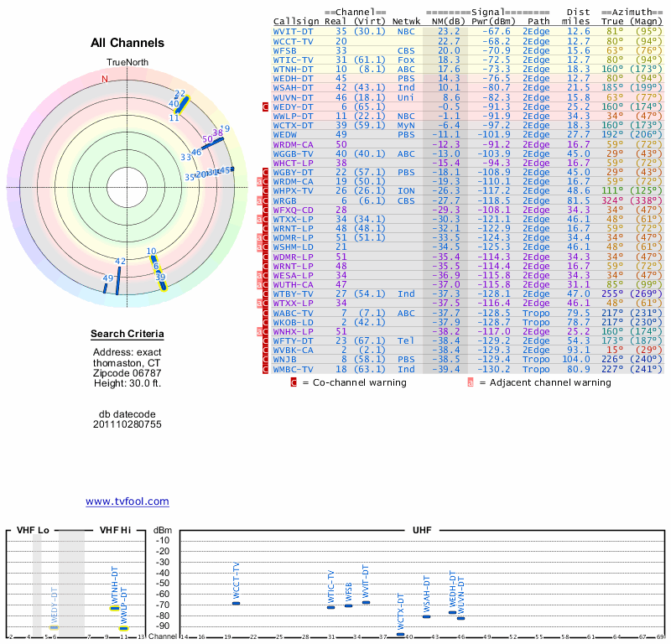Select the co-channel warning icon beside WNJB

266,359
